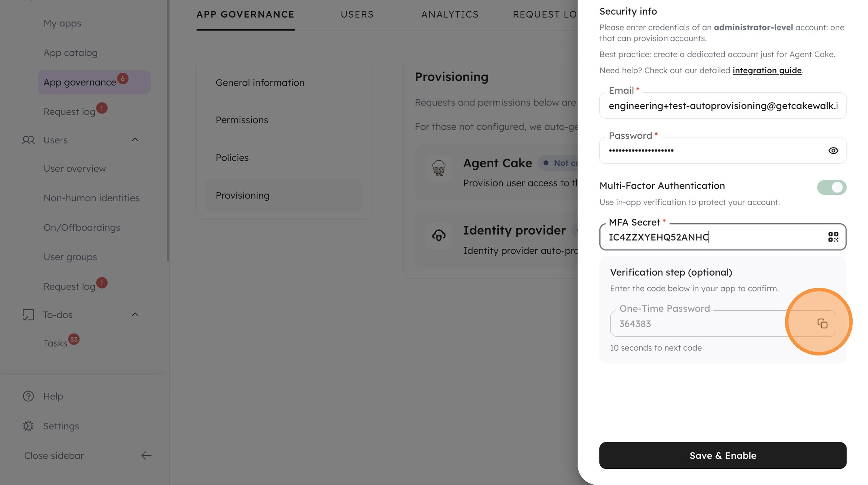868x485 pixels.
Task: Click the To-dos checklist icon
Action: click(x=28, y=315)
